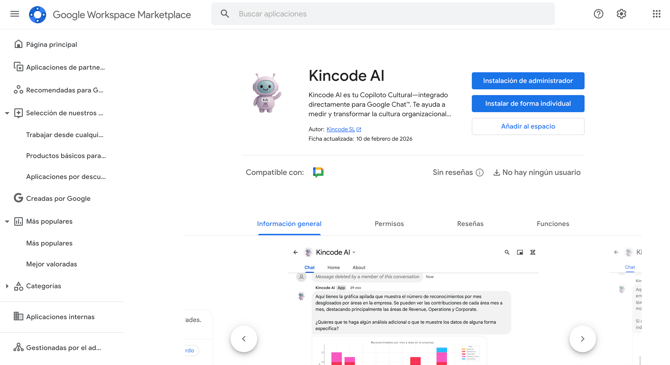
Task: Click the Aplicaciones de partners icon
Action: pos(18,67)
